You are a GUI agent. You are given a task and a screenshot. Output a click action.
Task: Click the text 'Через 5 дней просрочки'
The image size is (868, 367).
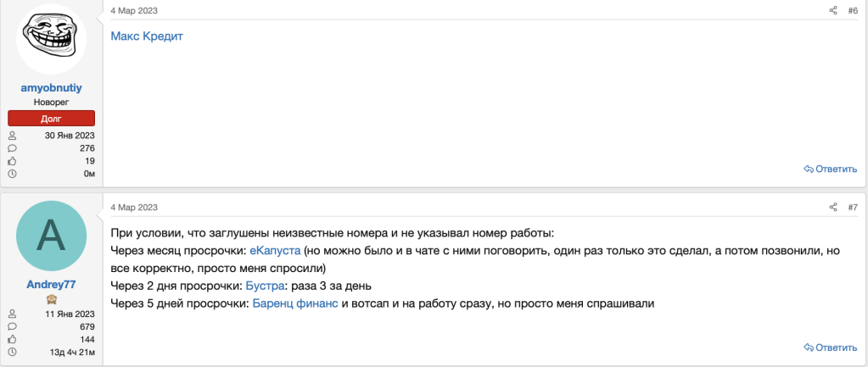[179, 303]
